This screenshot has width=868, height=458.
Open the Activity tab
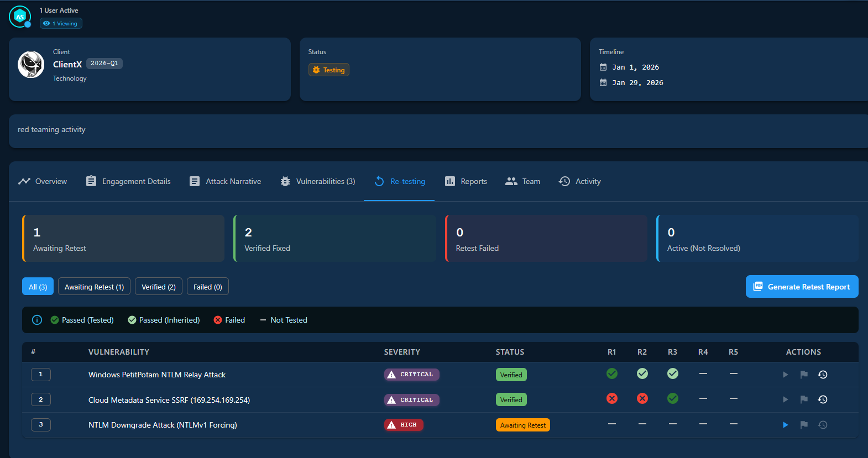coord(580,181)
